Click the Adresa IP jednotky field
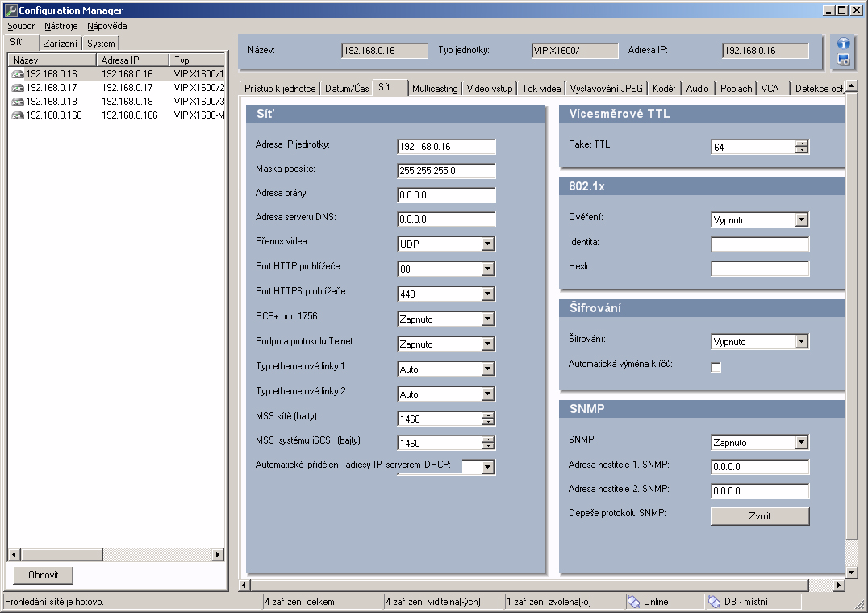The height and width of the screenshot is (613, 868). (446, 147)
